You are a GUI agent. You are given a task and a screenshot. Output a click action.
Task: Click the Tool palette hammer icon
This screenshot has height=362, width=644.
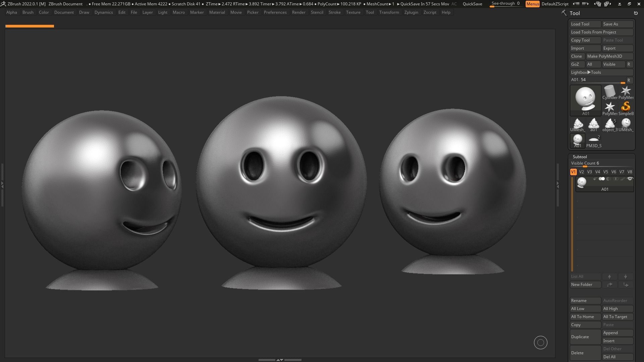564,13
